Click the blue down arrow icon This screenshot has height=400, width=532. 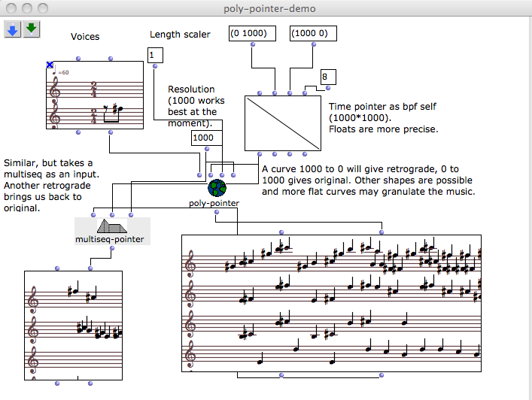tap(13, 29)
